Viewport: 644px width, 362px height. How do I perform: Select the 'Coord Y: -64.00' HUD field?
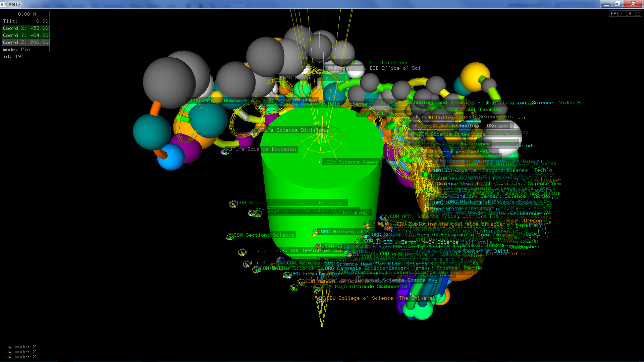pos(26,35)
